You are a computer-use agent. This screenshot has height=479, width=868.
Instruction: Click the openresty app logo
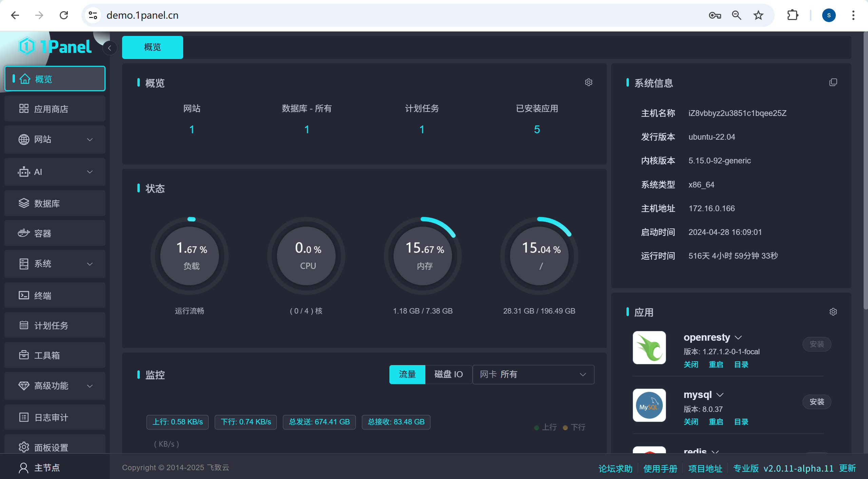coord(649,347)
